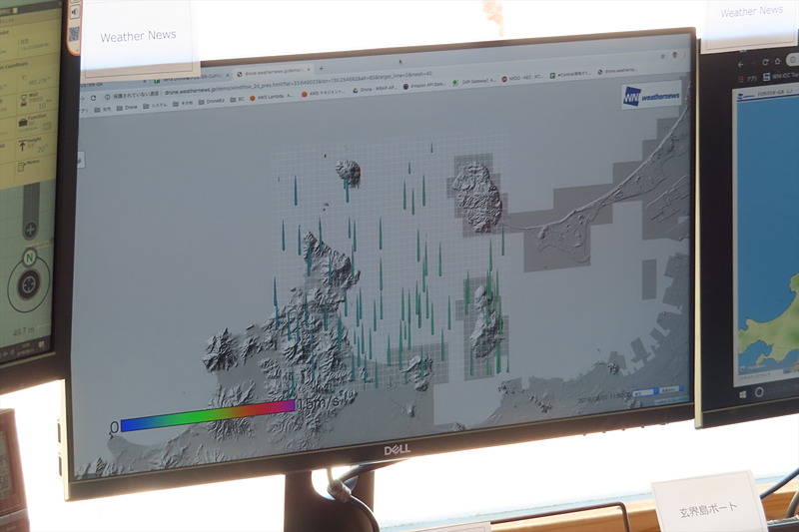Open the Amazon API Gateway bookmark

coord(423,86)
